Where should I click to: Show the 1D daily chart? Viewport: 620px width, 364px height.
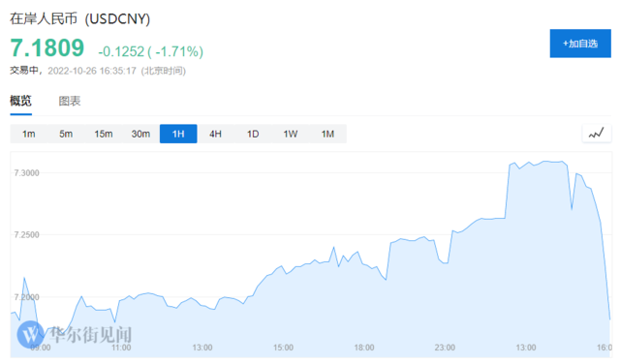(253, 134)
